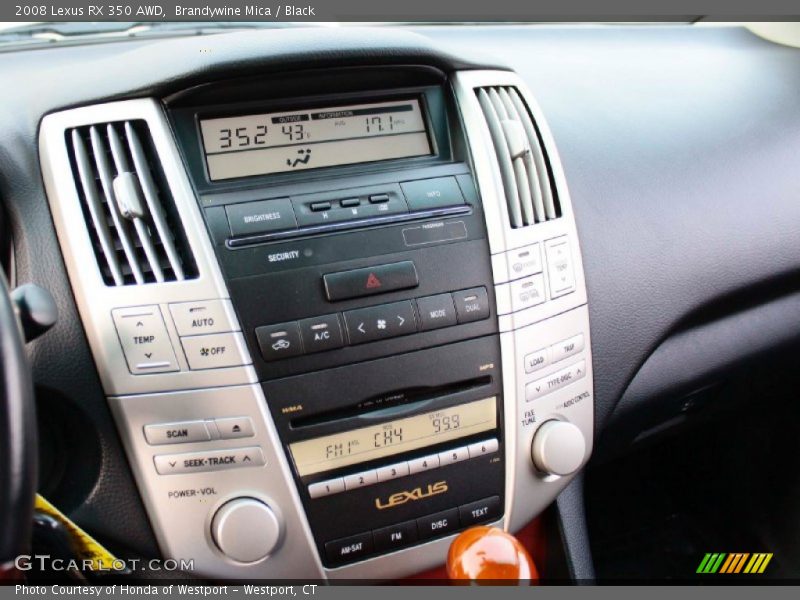The image size is (800, 600).
Task: Raise driver temperature with TEMP up arrow
Action: point(139,323)
